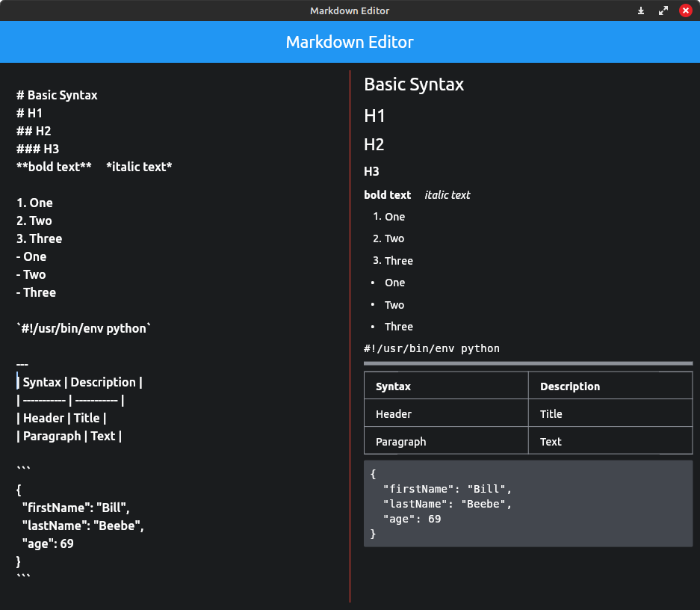This screenshot has height=610, width=700.
Task: Click '1. One' line in editor
Action: 35,203
